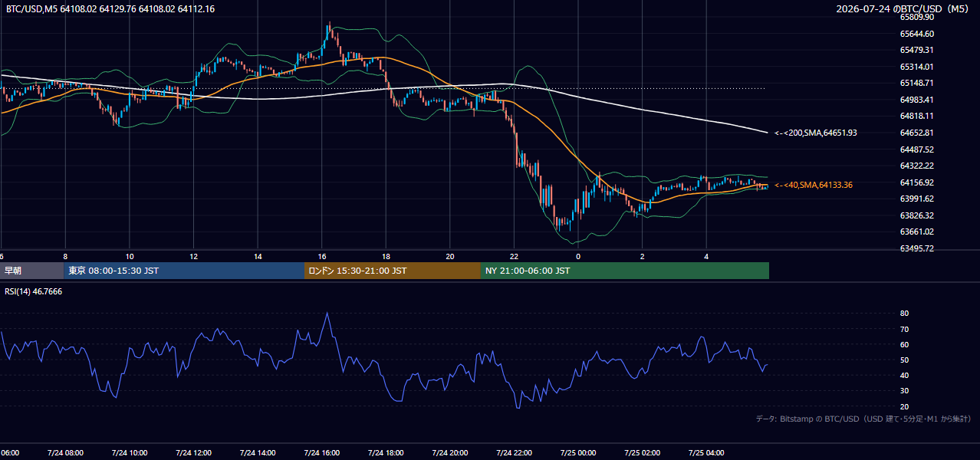Click price axis label 64322.22
The image size is (980, 460).
[917, 166]
